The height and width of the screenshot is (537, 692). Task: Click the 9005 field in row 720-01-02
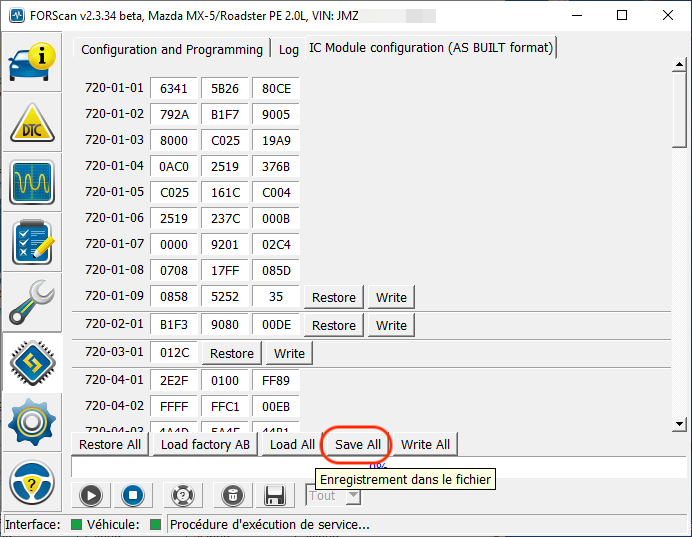(x=276, y=115)
